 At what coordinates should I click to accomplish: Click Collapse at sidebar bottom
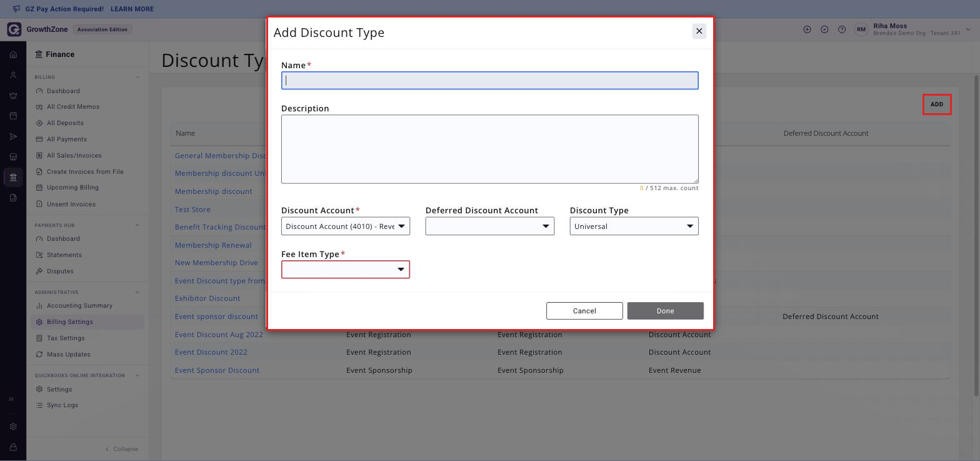pyautogui.click(x=122, y=449)
